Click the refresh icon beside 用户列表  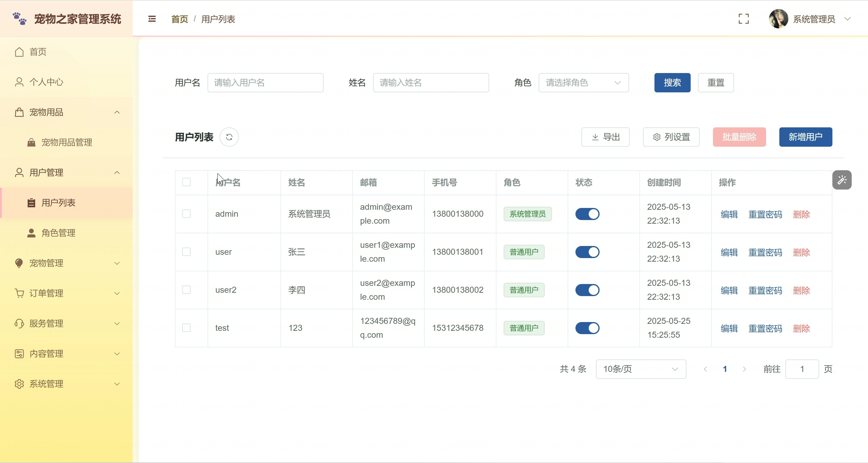coord(229,137)
